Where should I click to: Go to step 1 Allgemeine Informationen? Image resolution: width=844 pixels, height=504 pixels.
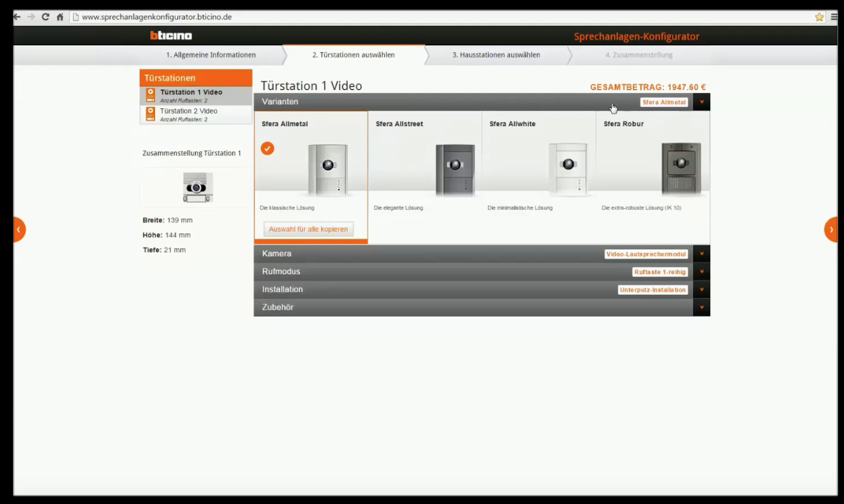[x=211, y=55]
